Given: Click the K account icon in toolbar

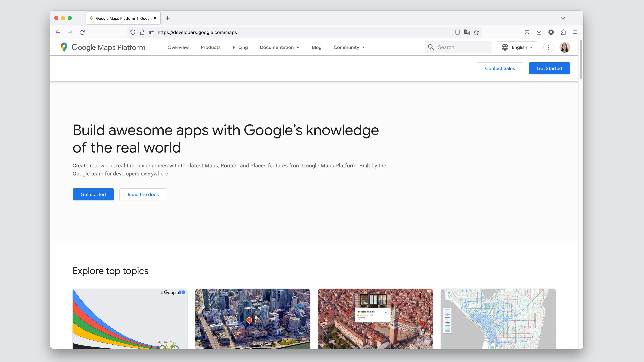Looking at the screenshot, I should tap(551, 32).
